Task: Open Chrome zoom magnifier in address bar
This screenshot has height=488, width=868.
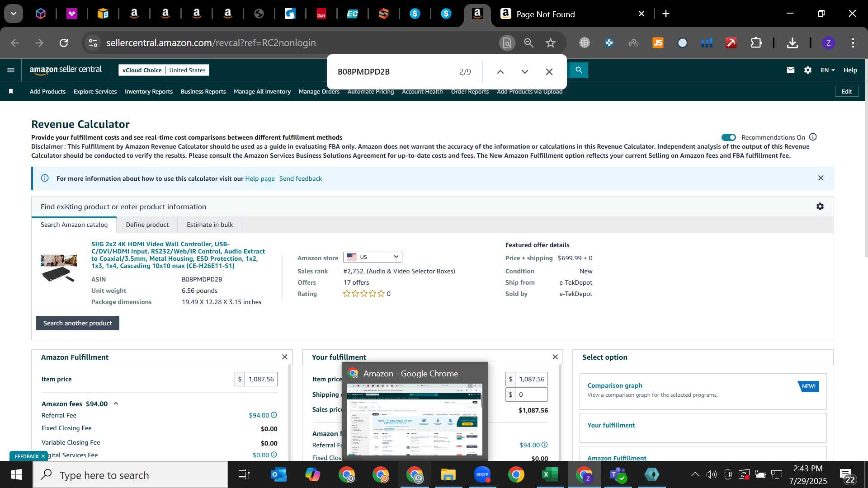Action: click(x=528, y=43)
